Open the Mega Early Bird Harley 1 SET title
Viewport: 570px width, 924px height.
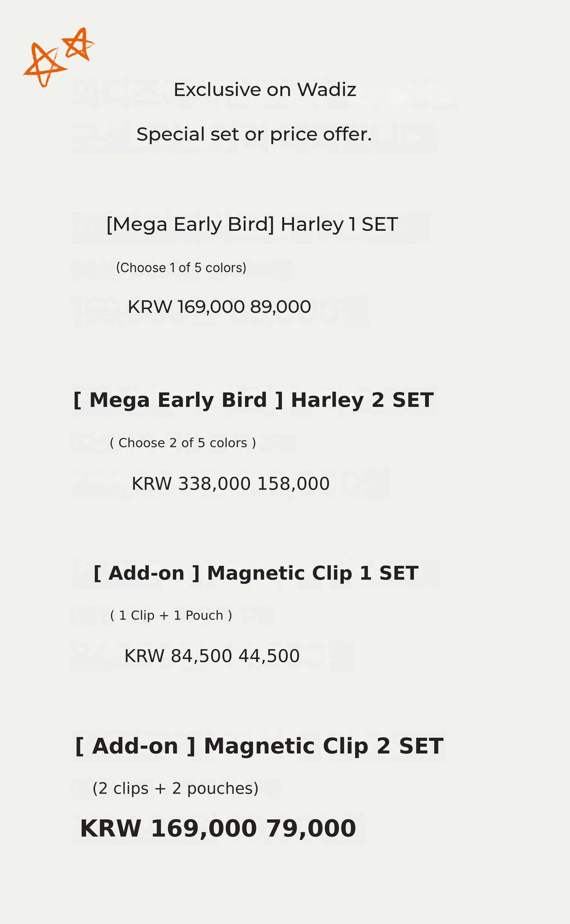tap(252, 224)
